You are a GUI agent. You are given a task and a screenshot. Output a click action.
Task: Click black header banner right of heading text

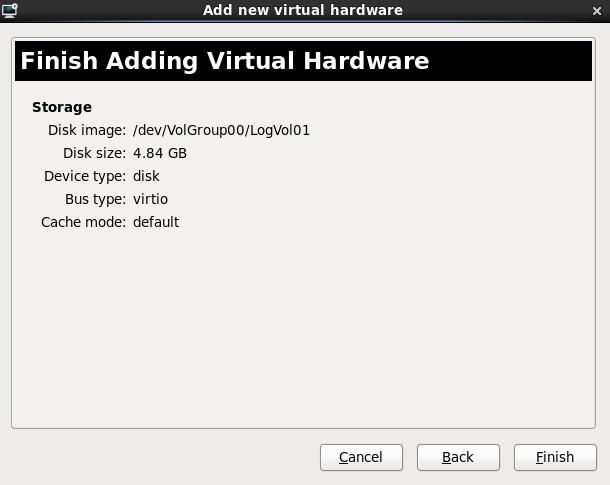pos(515,61)
